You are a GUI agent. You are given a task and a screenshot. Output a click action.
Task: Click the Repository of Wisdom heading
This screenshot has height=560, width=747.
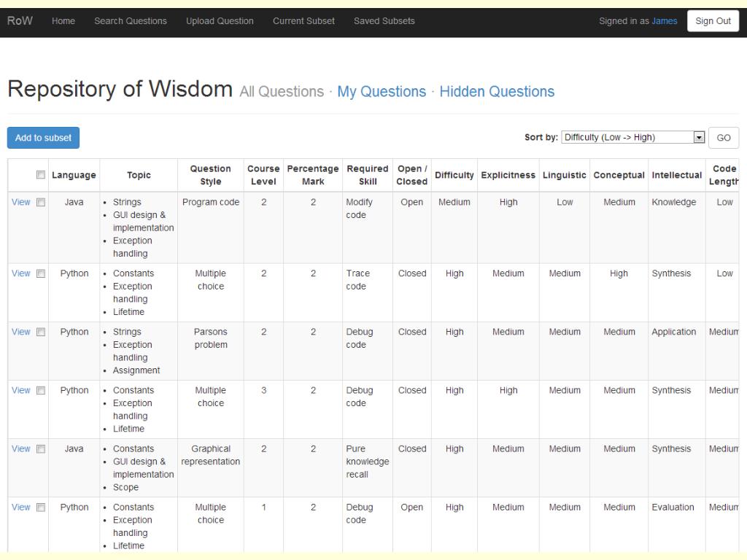tap(120, 89)
